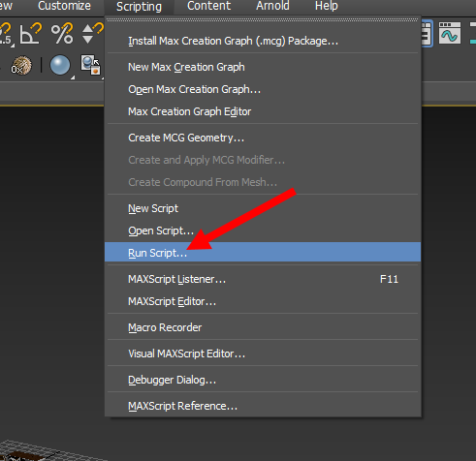Image resolution: width=476 pixels, height=461 pixels.
Task: Open the MAXScript Editor…
Action: pyautogui.click(x=263, y=301)
